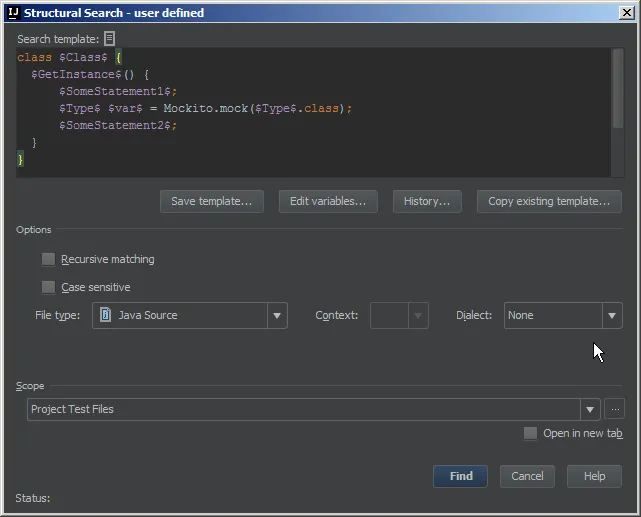Click $Class$ in the template editor
This screenshot has height=517, width=641.
coord(83,57)
